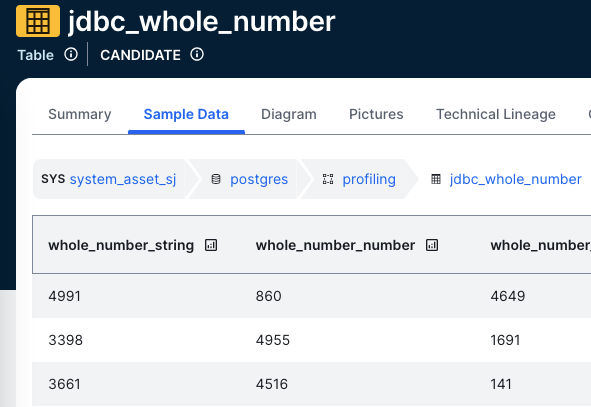This screenshot has height=407, width=591.
Task: Select cell with value 4516
Action: (x=272, y=384)
